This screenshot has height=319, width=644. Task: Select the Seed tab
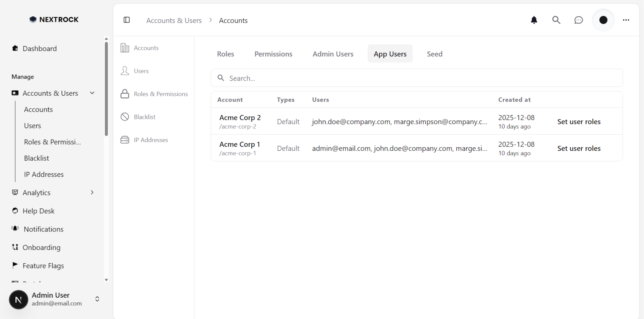[x=434, y=54]
